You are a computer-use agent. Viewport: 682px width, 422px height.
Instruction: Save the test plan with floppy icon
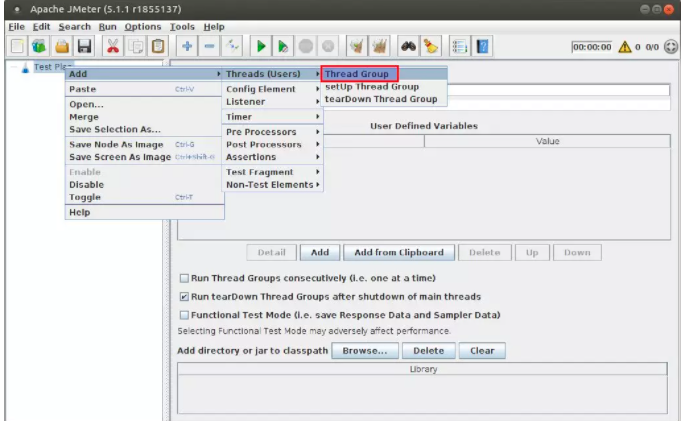click(84, 46)
